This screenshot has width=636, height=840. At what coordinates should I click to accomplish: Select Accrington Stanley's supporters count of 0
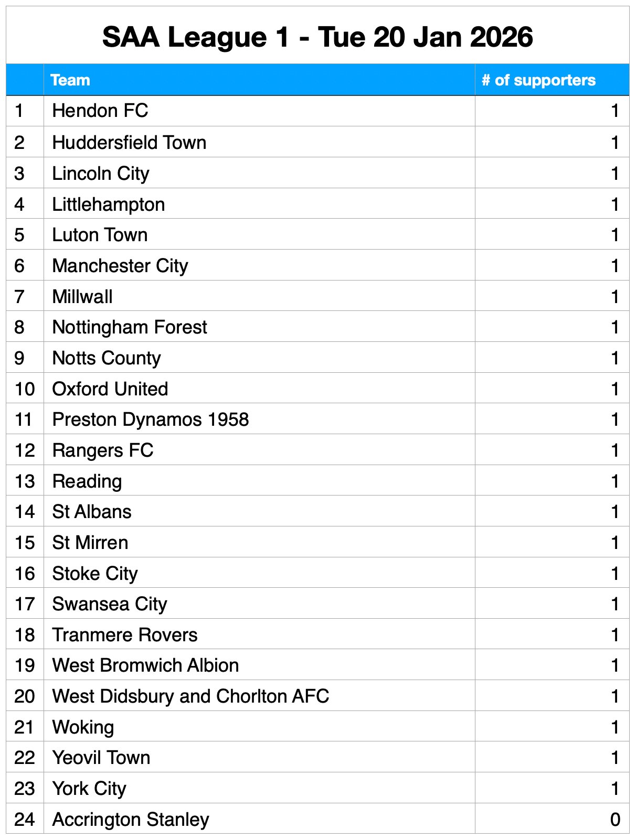click(615, 820)
